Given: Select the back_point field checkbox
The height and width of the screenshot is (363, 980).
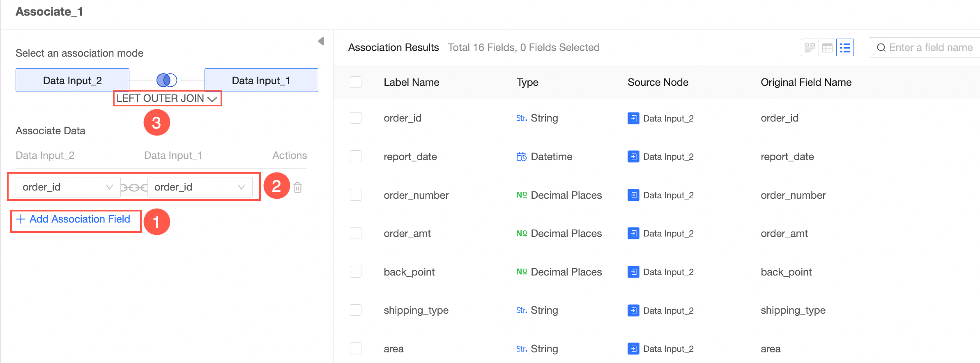Looking at the screenshot, I should [x=356, y=272].
